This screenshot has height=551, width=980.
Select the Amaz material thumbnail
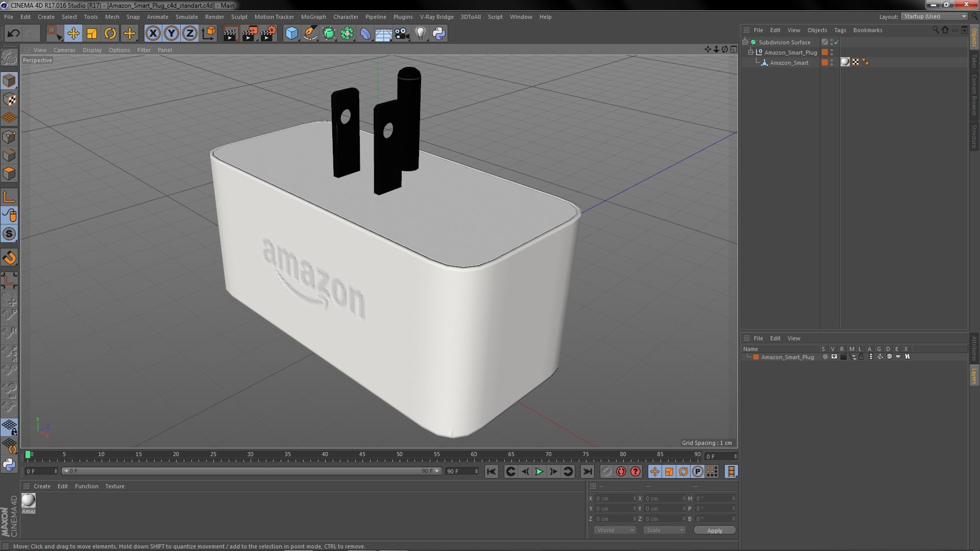pyautogui.click(x=29, y=500)
